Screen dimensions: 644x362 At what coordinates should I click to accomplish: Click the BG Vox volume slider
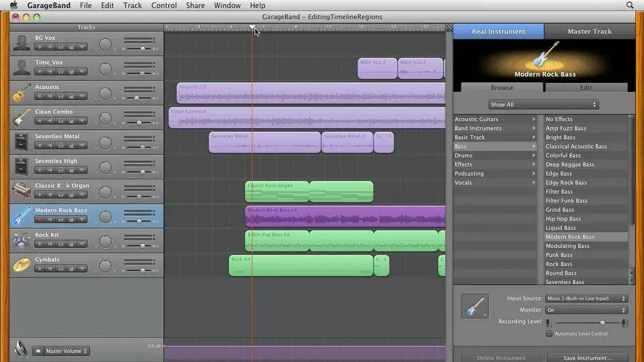coord(139,49)
